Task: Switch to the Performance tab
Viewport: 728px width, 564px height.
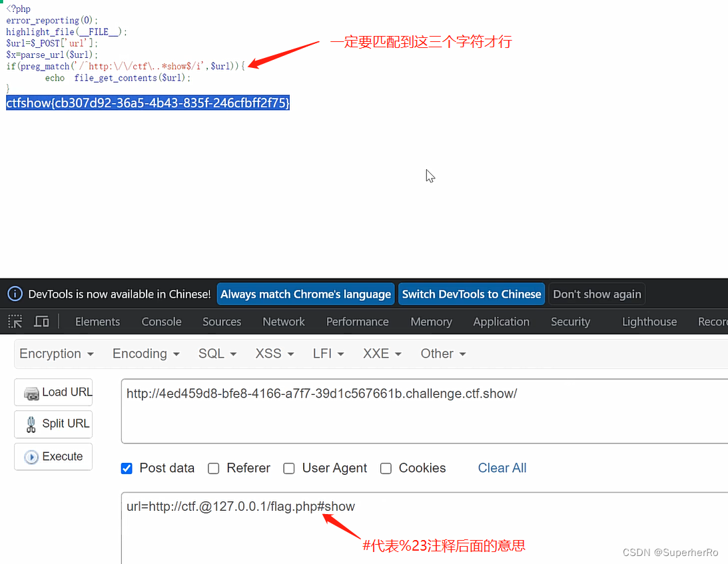Action: [358, 322]
